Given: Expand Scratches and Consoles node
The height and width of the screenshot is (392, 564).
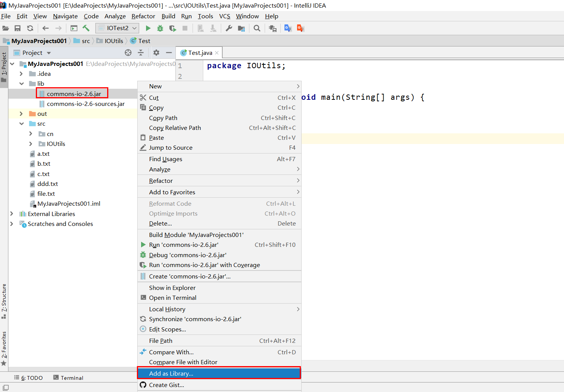Looking at the screenshot, I should (12, 224).
